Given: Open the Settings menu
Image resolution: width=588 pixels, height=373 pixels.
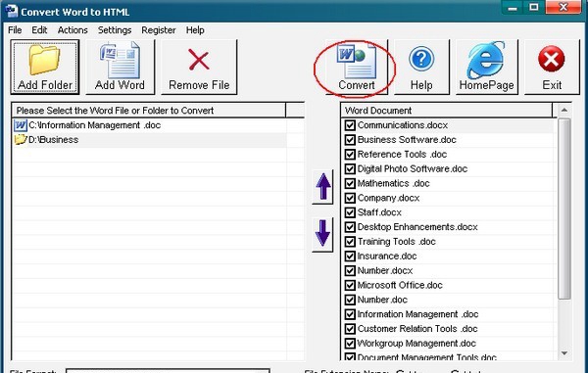Looking at the screenshot, I should (115, 30).
